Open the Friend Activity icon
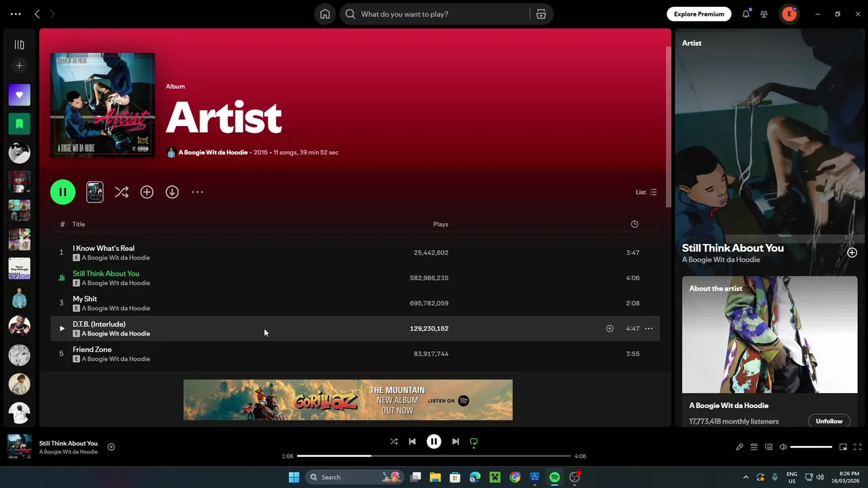This screenshot has height=488, width=868. pos(764,14)
